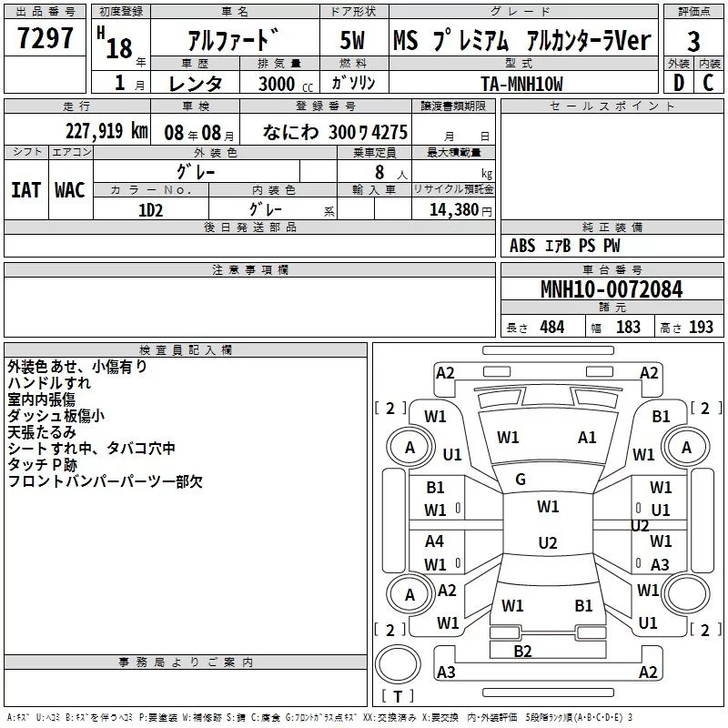The width and height of the screenshot is (728, 728).
Task: Click exterior rating D
Action: tap(679, 83)
